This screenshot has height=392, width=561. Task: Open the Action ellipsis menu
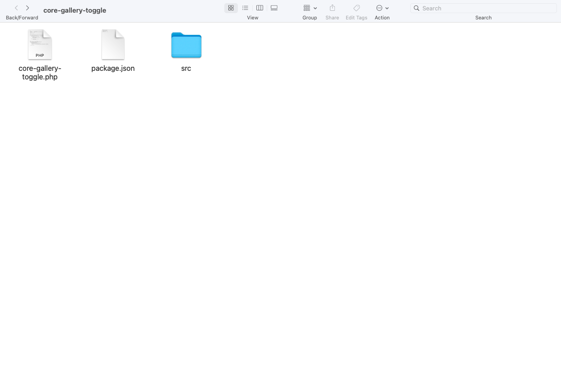tap(379, 8)
